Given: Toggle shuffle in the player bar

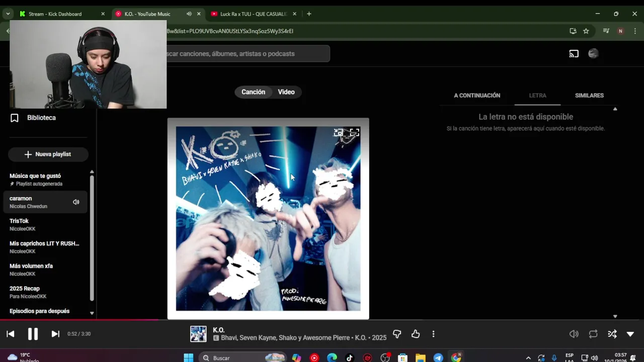Looking at the screenshot, I should click(x=612, y=334).
